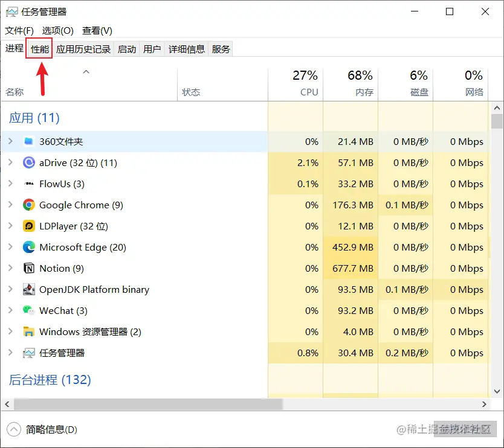504x448 pixels.
Task: Click the horizontal scrollbar right arrow
Action: click(x=484, y=405)
